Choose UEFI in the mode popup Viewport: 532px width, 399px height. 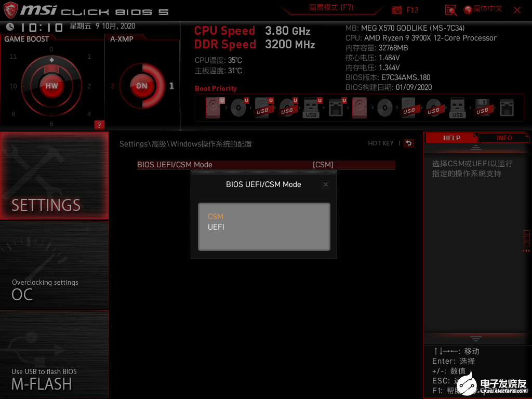pos(216,227)
